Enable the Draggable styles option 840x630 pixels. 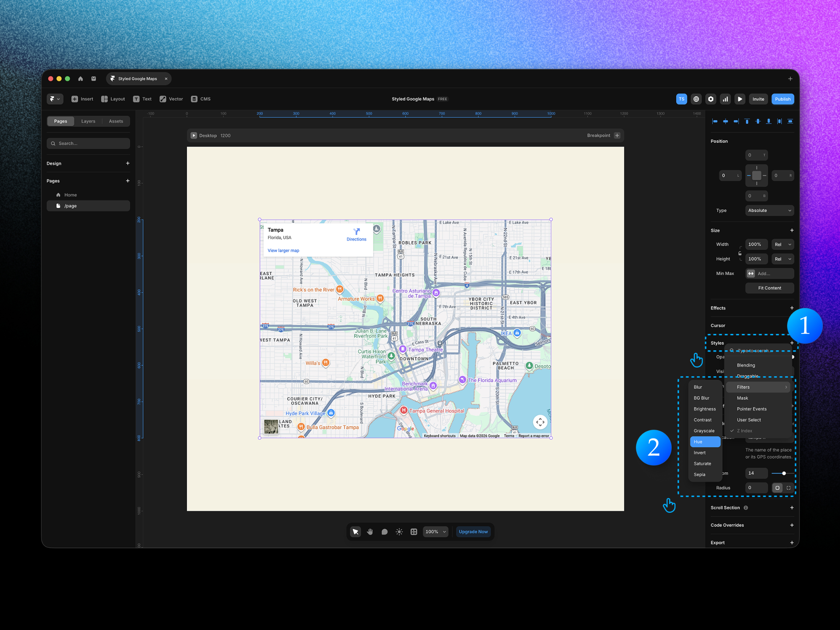pyautogui.click(x=748, y=376)
